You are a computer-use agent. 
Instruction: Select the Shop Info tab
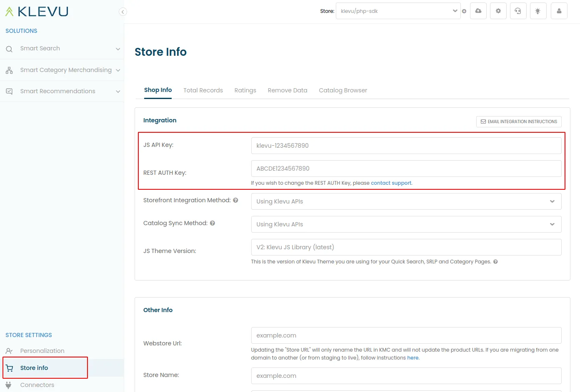[158, 90]
